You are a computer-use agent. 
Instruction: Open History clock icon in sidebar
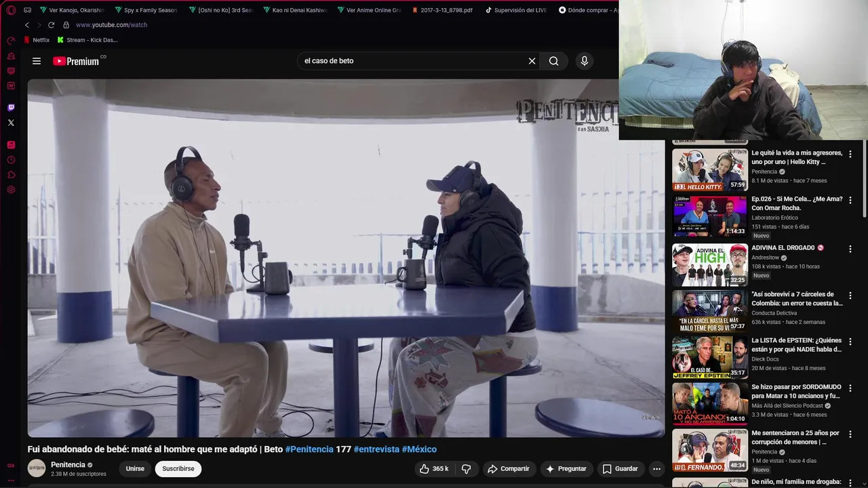tap(11, 160)
